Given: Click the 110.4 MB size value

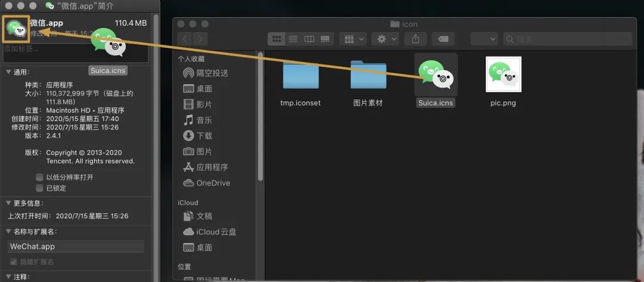Looking at the screenshot, I should 131,23.
